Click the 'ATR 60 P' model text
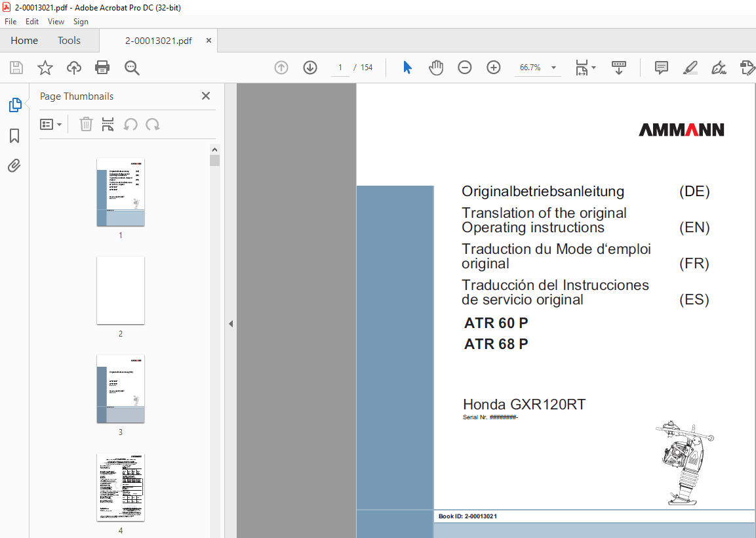 pyautogui.click(x=496, y=323)
